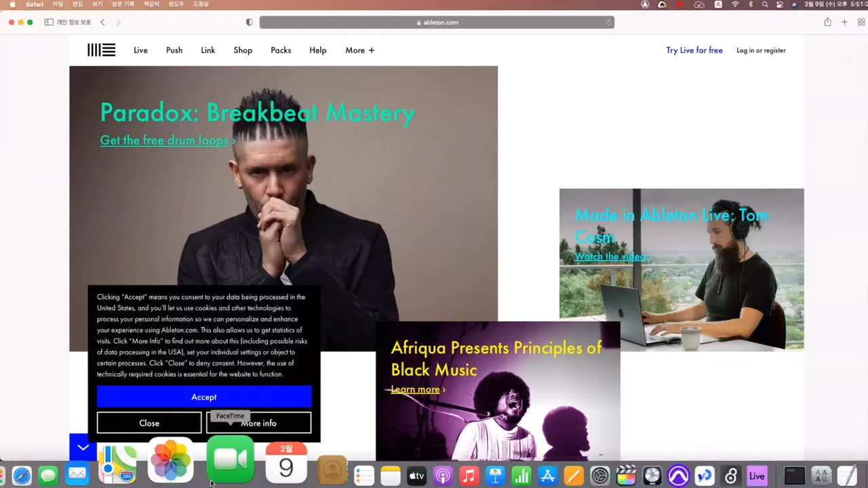Click the ableton.com address bar
868x488 pixels.
pos(437,22)
